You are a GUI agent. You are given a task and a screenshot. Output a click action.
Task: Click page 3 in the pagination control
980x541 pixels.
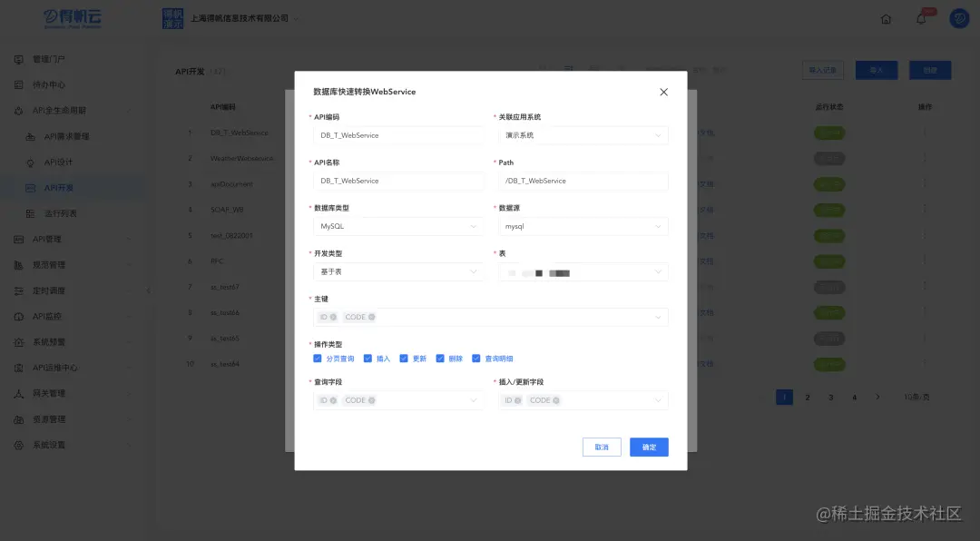coord(831,397)
